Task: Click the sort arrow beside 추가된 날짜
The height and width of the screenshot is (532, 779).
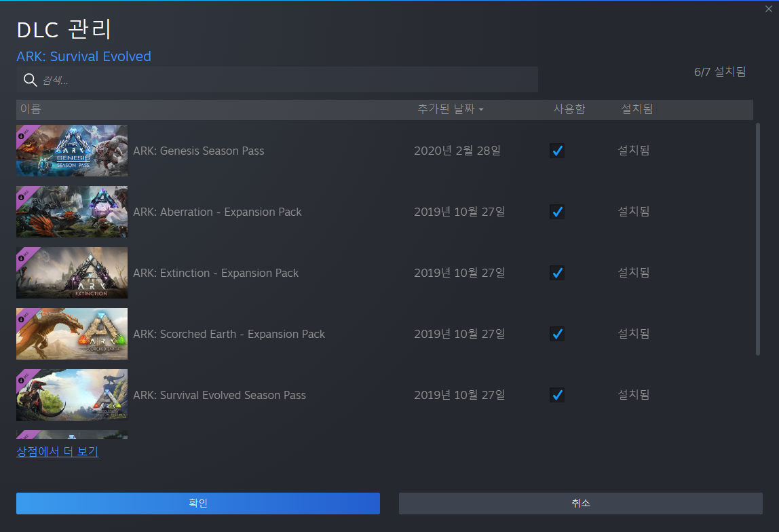Action: coord(481,109)
